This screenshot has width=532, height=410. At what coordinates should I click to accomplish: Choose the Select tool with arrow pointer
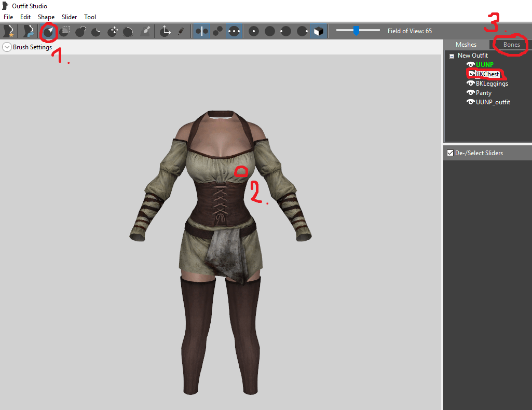[48, 32]
